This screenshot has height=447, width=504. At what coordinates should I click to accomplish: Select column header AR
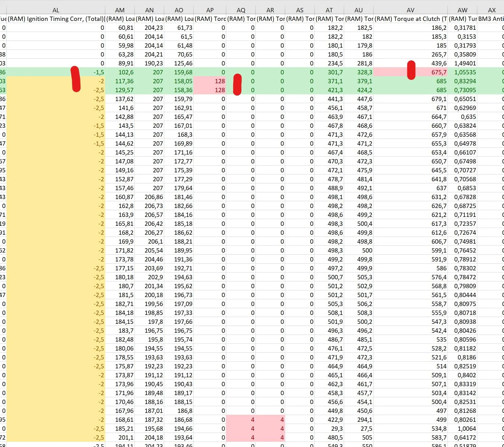[x=270, y=10]
